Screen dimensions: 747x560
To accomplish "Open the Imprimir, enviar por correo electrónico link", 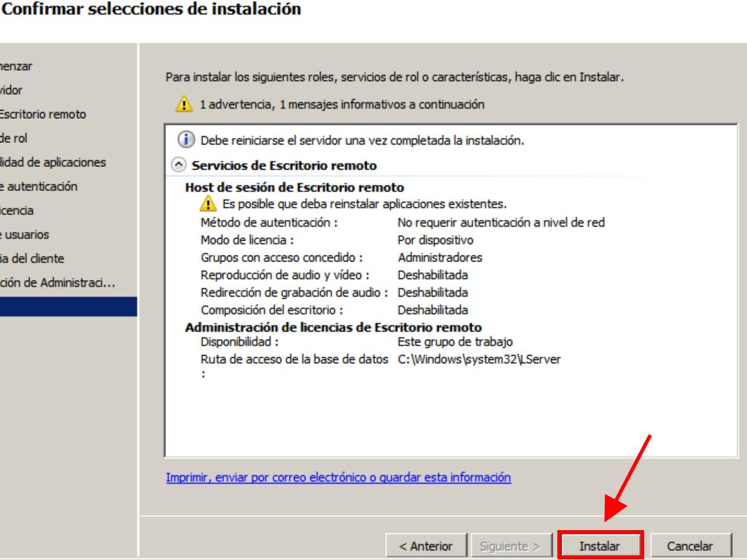I will point(338,478).
